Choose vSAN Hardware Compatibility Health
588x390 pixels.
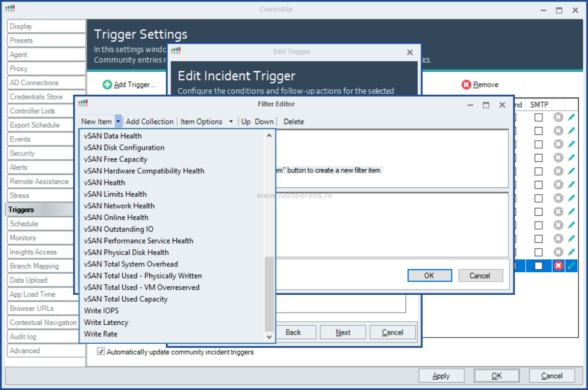coord(144,171)
